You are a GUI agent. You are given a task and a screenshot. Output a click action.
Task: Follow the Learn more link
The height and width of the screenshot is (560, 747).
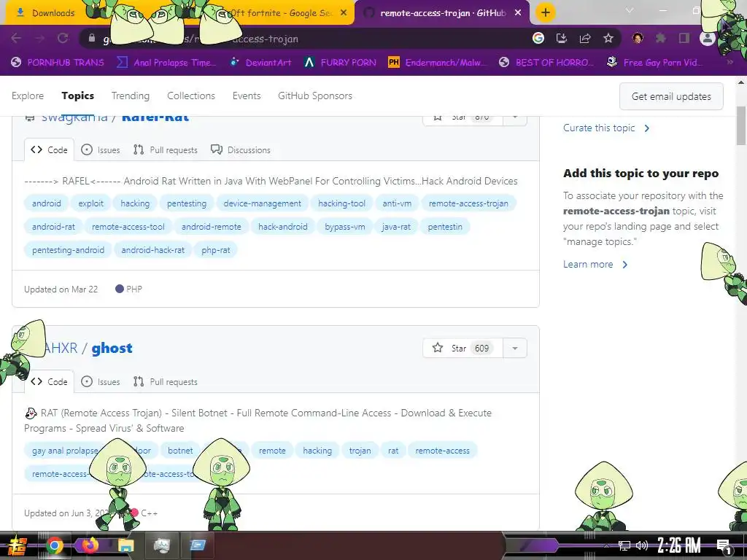(x=595, y=264)
